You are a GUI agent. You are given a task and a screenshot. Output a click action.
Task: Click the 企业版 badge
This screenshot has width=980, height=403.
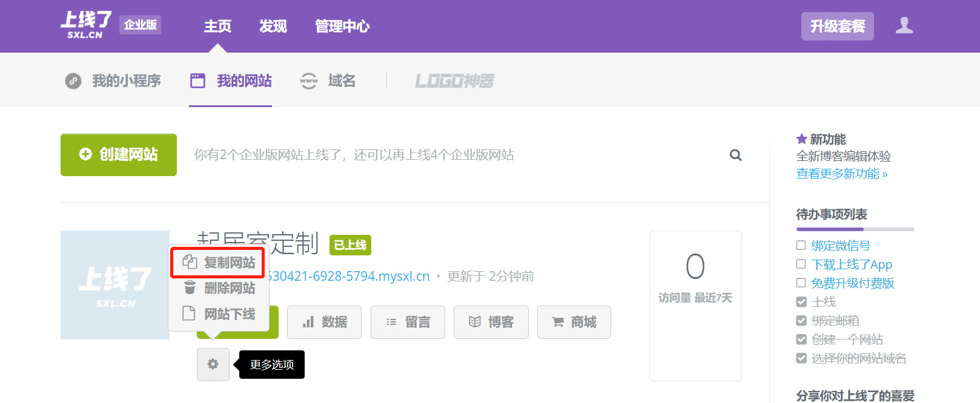[x=141, y=25]
